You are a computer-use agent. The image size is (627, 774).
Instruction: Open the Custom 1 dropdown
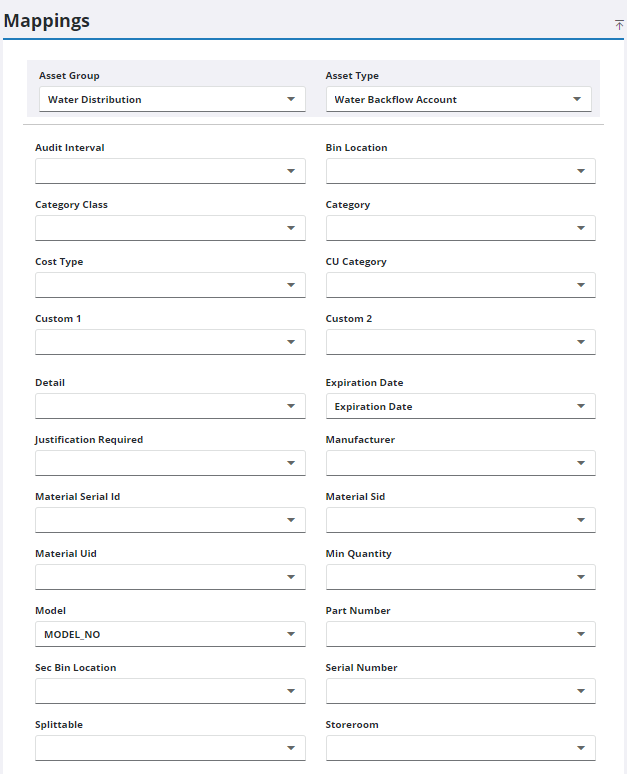[171, 342]
